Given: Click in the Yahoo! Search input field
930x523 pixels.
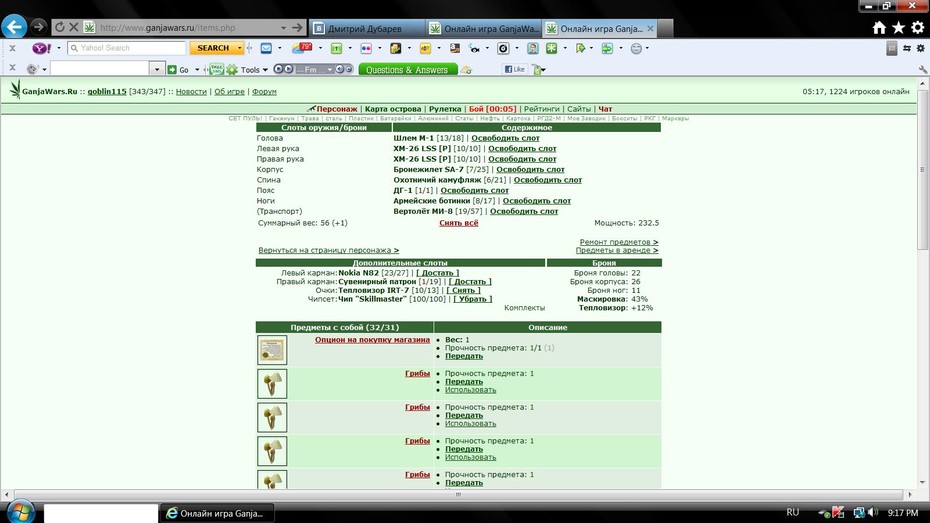Looking at the screenshot, I should tap(127, 48).
